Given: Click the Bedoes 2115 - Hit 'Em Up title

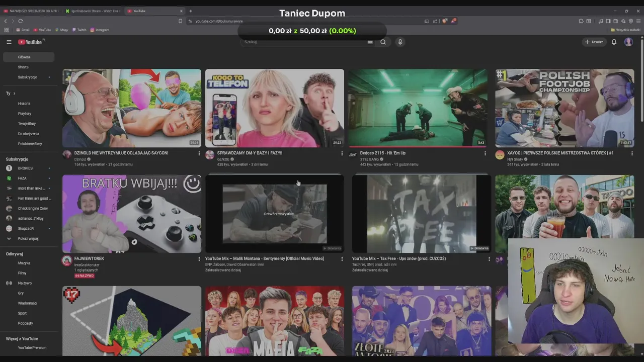Looking at the screenshot, I should pos(383,153).
